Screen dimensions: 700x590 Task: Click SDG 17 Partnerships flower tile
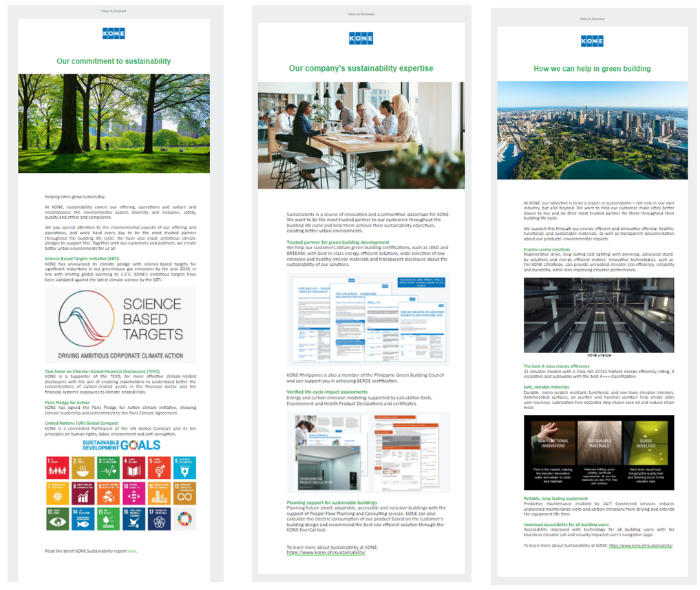tap(160, 519)
